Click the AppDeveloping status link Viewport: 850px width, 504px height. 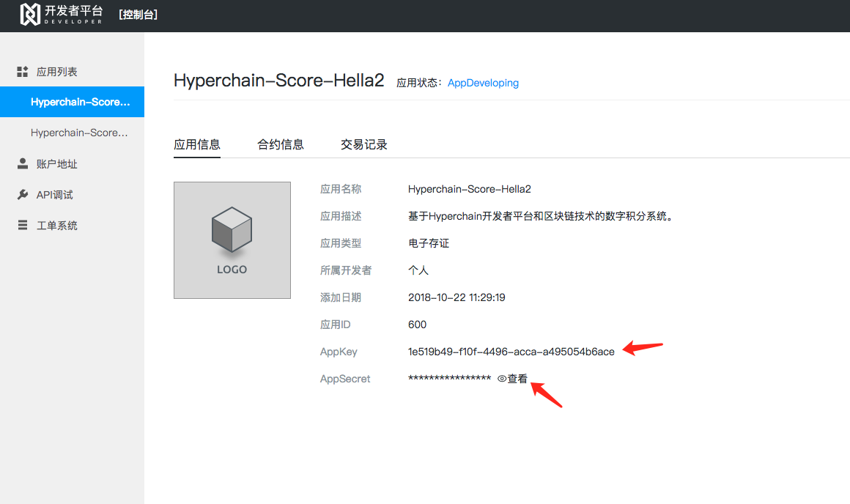pyautogui.click(x=483, y=83)
